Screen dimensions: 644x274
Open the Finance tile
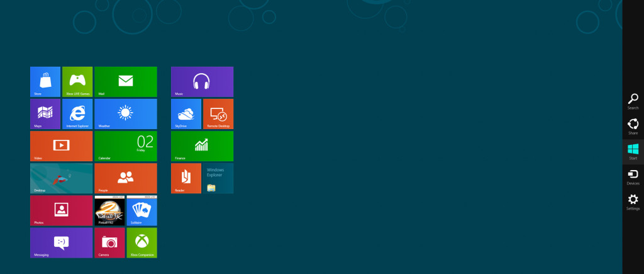tap(202, 146)
